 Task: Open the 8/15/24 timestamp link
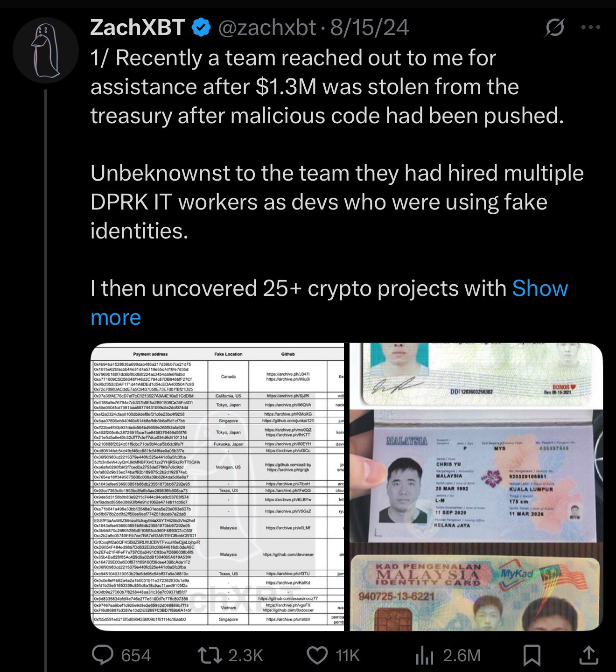point(370,28)
